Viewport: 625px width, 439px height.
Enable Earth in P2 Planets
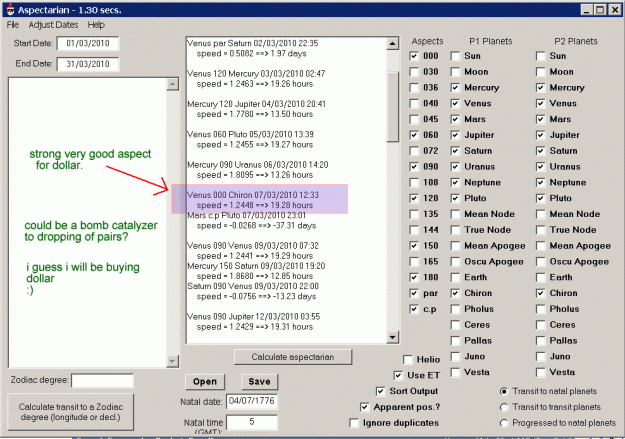(x=540, y=278)
